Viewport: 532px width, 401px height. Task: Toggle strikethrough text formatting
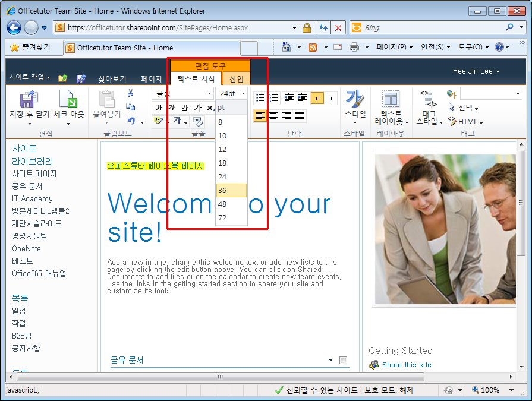click(197, 108)
